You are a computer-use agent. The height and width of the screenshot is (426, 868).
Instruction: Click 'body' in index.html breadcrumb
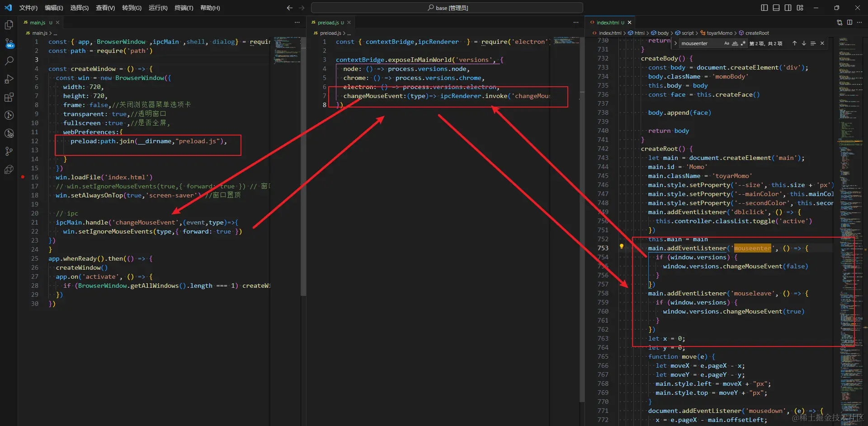click(663, 33)
